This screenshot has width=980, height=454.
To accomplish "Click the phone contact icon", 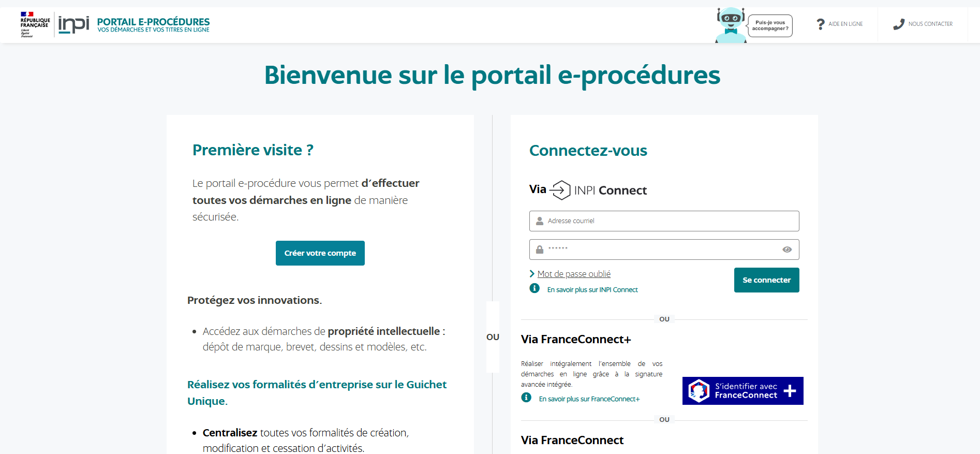I will click(x=899, y=24).
